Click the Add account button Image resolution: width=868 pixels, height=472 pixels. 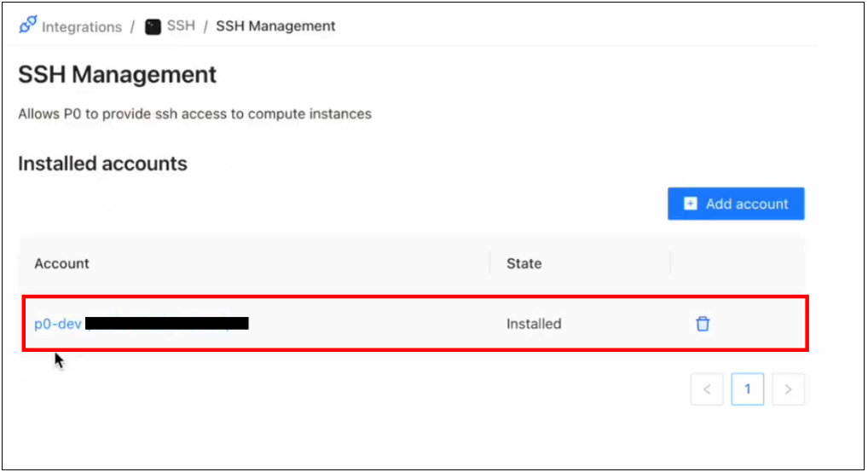(736, 204)
